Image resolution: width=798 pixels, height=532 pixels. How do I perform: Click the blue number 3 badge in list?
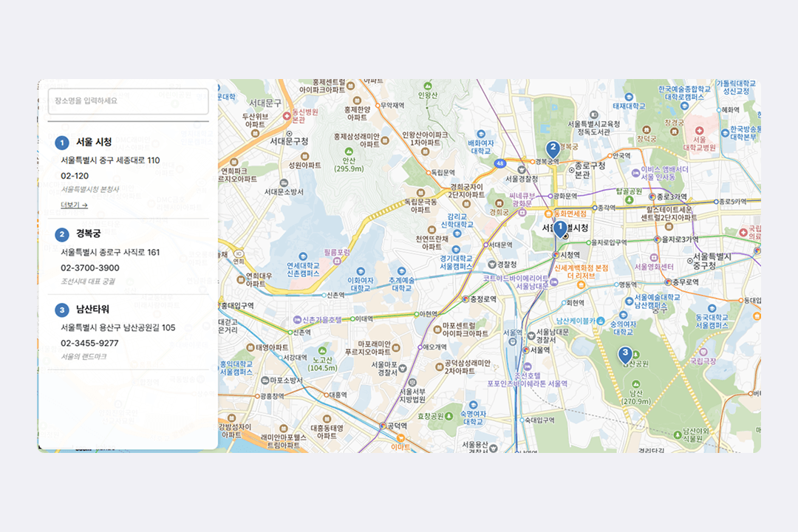(x=62, y=310)
